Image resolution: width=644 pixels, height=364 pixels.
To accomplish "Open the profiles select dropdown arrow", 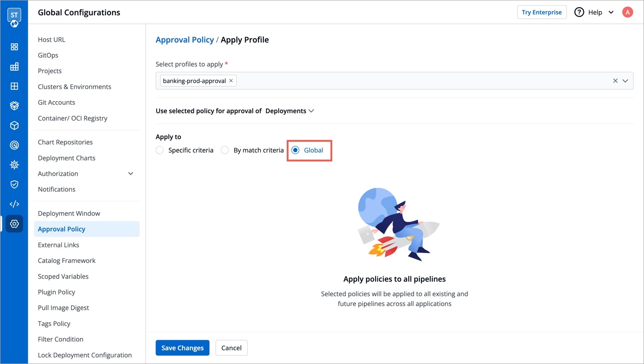I will 625,81.
